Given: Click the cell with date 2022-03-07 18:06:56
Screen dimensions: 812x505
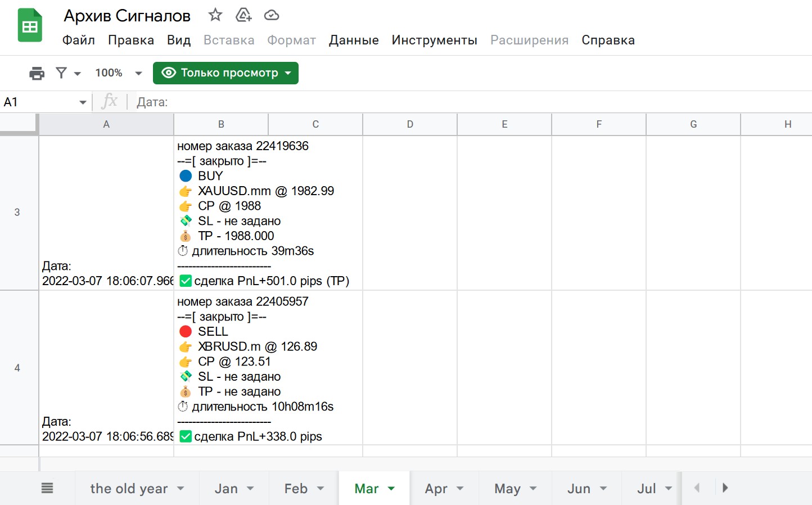Looking at the screenshot, I should click(x=106, y=368).
